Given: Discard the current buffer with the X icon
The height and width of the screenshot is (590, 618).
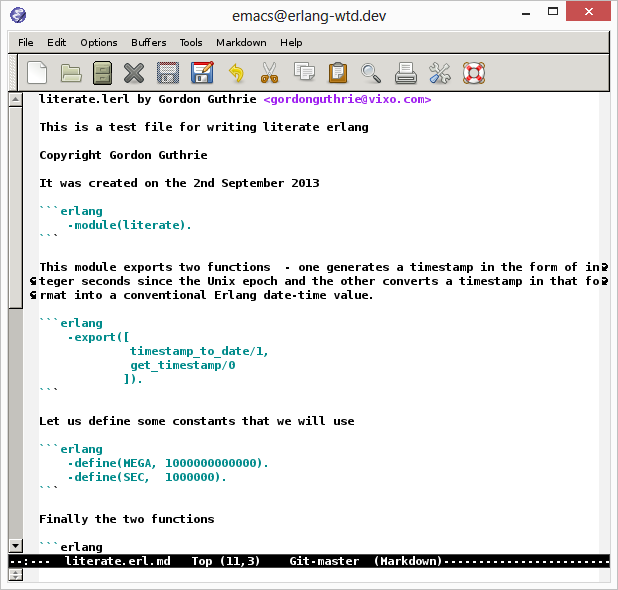Looking at the screenshot, I should tap(134, 73).
